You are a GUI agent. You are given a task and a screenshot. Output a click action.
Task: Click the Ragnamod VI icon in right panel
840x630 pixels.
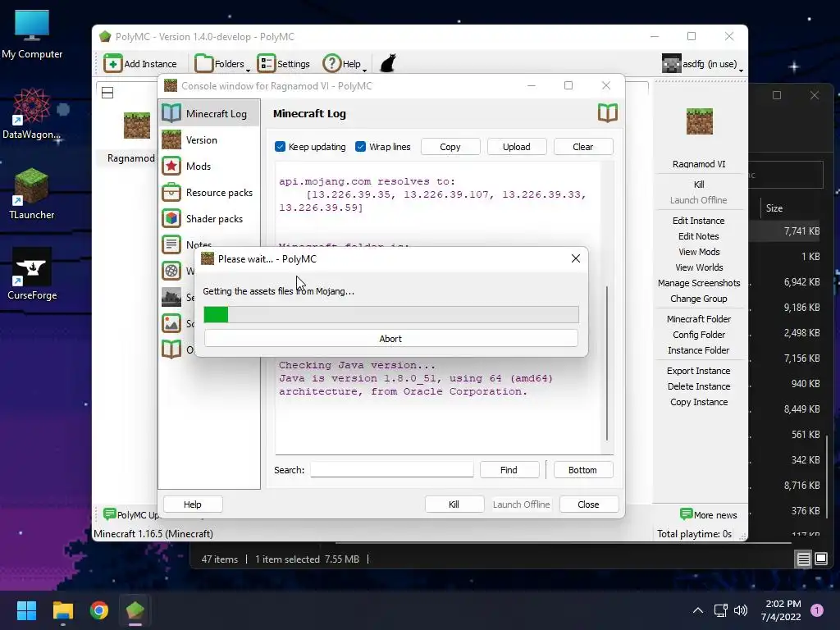pyautogui.click(x=699, y=121)
